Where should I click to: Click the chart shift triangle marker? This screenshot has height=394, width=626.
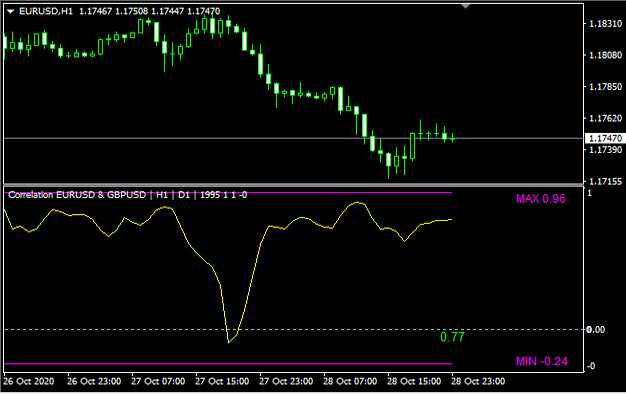coord(466,6)
